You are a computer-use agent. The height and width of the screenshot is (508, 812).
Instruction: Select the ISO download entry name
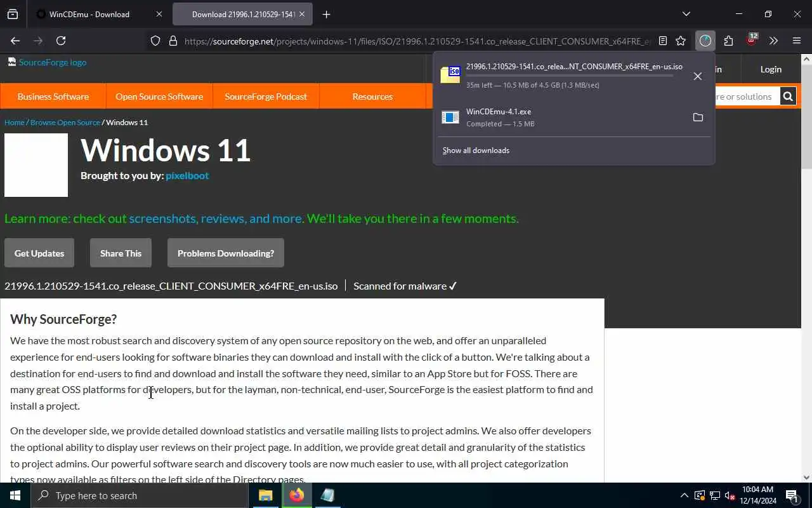574,67
